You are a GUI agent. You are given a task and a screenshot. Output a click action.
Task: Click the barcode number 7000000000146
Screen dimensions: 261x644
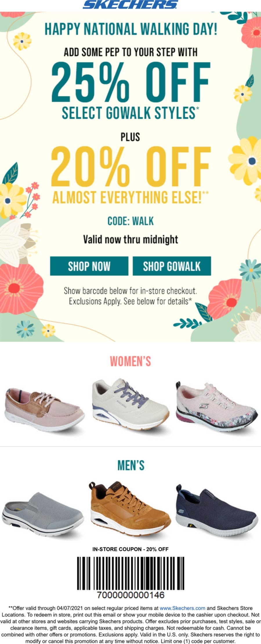[x=130, y=595]
